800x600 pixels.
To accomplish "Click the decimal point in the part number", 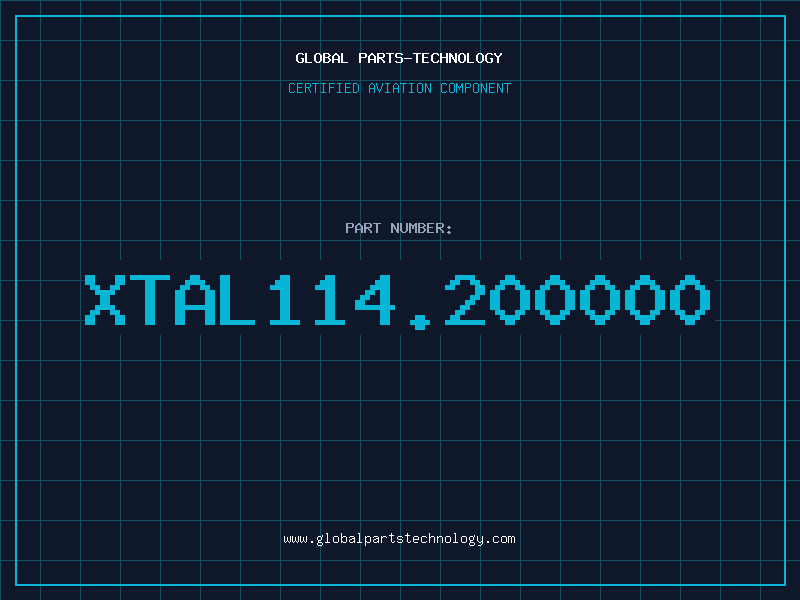I will (420, 320).
